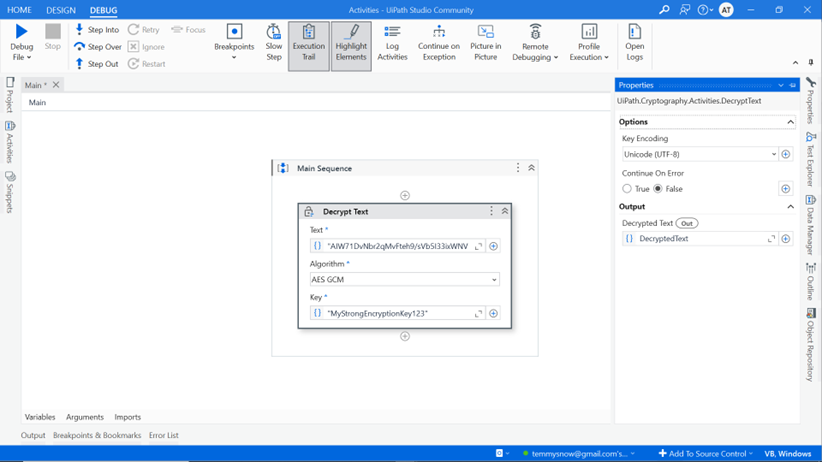Screen dimensions: 822x462
Task: Click the search icon in title bar
Action: point(664,9)
